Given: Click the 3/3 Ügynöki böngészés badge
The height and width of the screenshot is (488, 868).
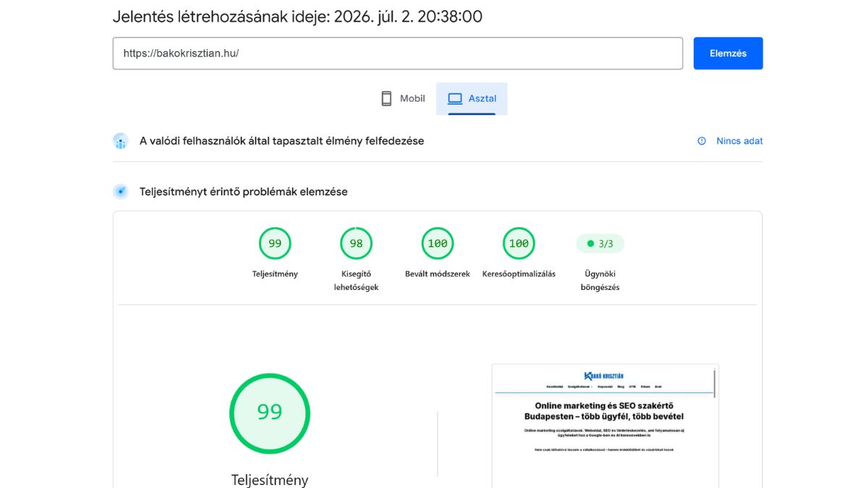Looking at the screenshot, I should click(x=600, y=244).
